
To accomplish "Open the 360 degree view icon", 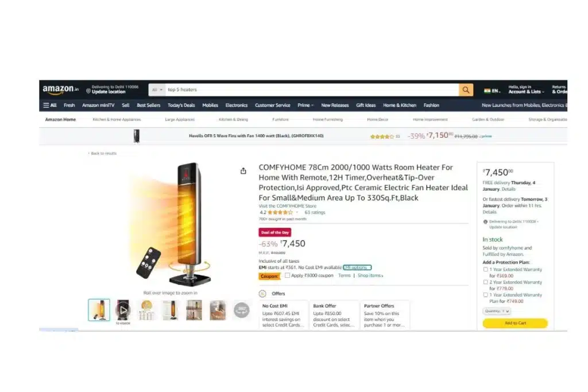I will (242, 310).
